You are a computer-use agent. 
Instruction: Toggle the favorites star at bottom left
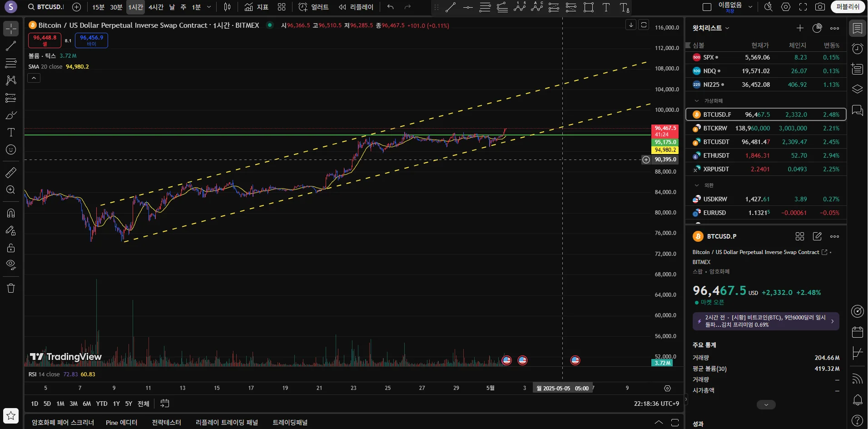tap(11, 415)
